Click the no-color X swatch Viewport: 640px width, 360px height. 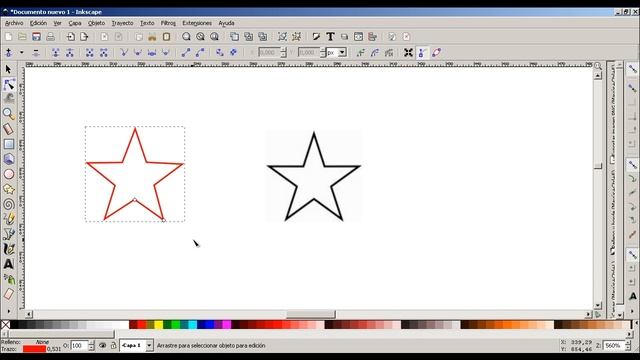pos(5,325)
